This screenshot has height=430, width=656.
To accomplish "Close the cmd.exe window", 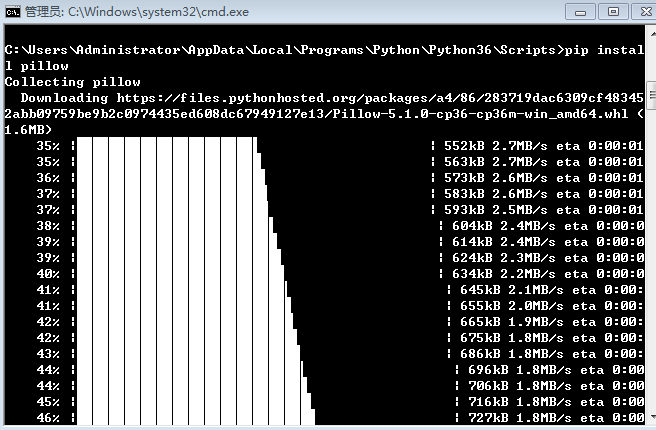I will coord(646,11).
